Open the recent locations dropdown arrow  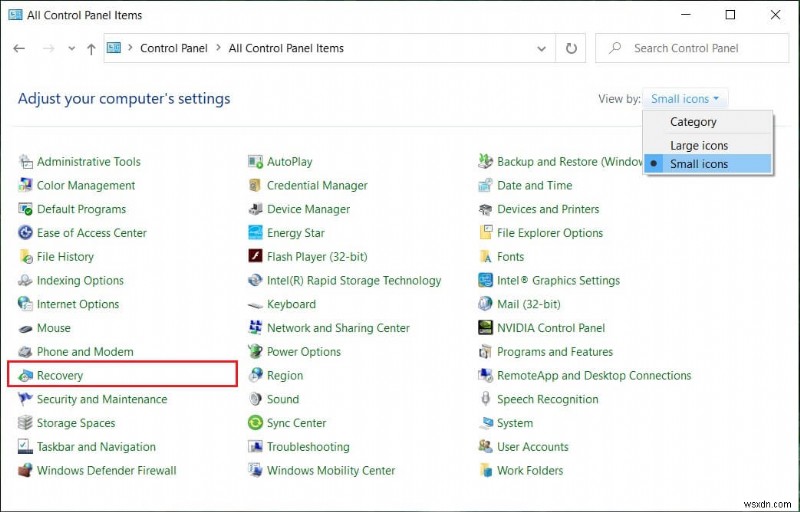coord(71,48)
